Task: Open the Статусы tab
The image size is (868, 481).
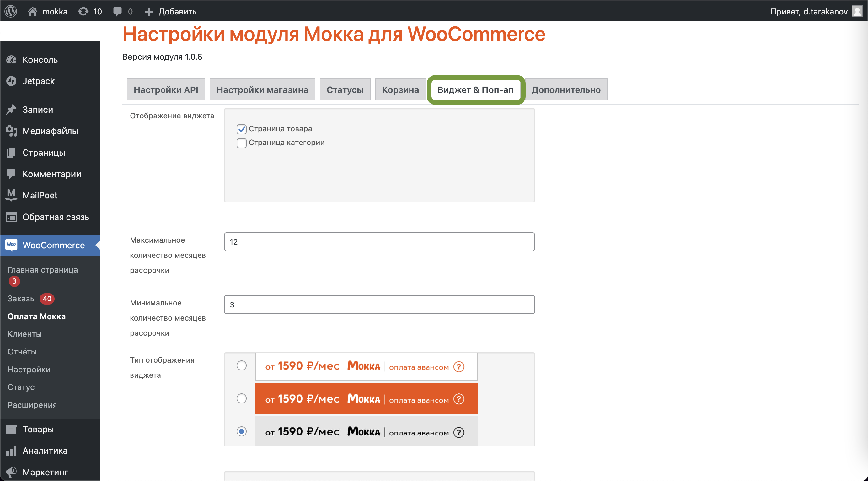Action: tap(345, 90)
